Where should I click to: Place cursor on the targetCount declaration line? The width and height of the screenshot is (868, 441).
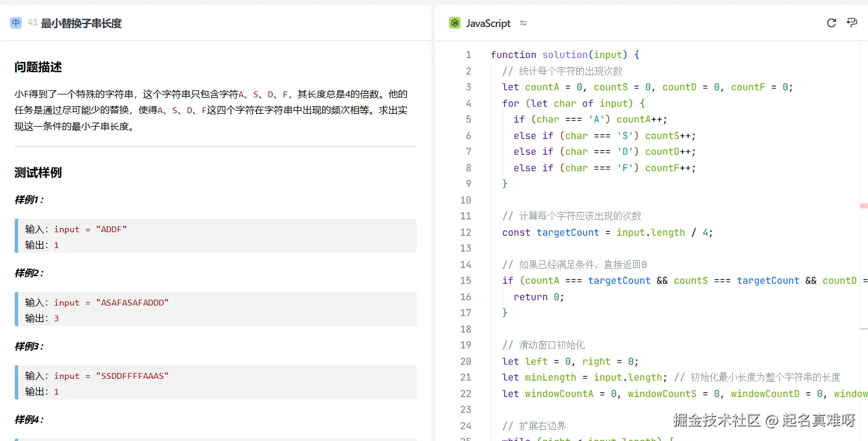(607, 232)
